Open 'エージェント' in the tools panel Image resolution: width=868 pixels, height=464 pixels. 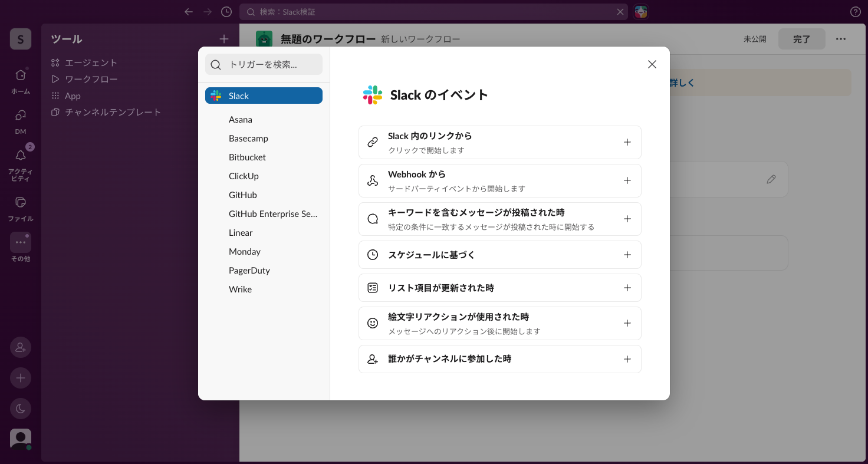91,62
